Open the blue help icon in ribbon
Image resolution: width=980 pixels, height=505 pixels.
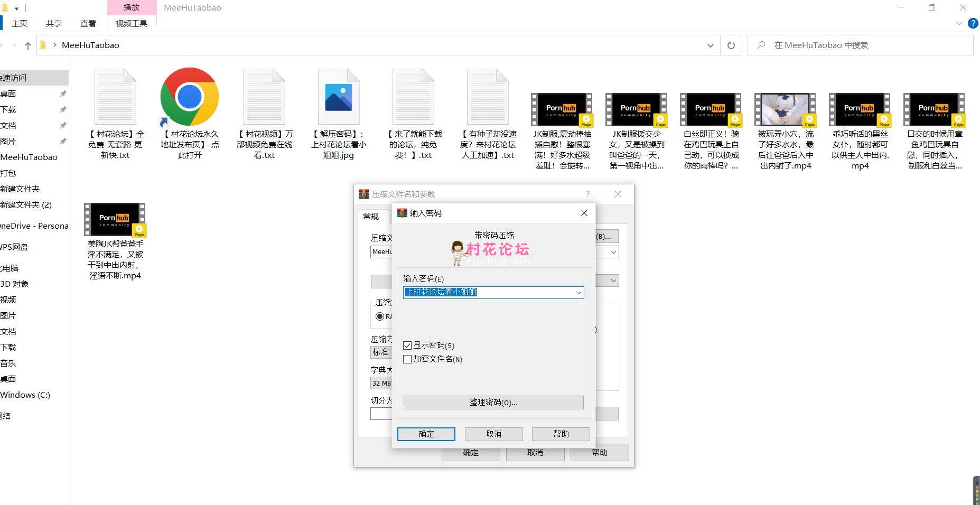[973, 23]
